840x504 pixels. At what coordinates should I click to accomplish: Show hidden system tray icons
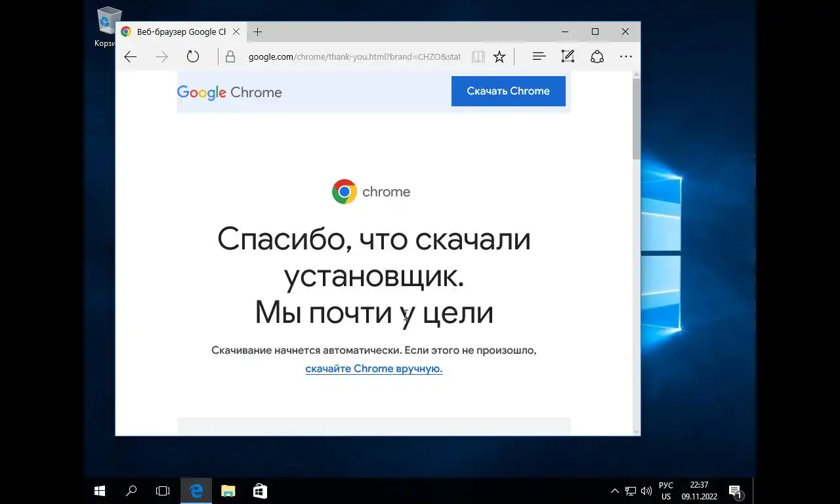click(614, 491)
